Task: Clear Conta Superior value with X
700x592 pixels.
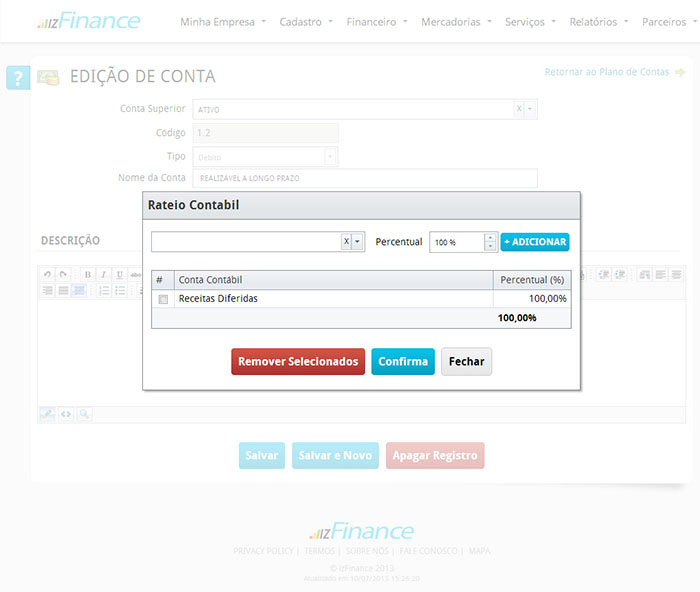Action: click(x=519, y=108)
